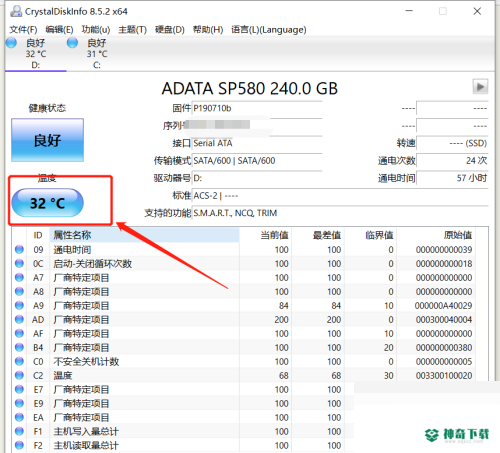Image resolution: width=500 pixels, height=453 pixels.
Task: Click raw value 000000000380
Action: click(444, 348)
